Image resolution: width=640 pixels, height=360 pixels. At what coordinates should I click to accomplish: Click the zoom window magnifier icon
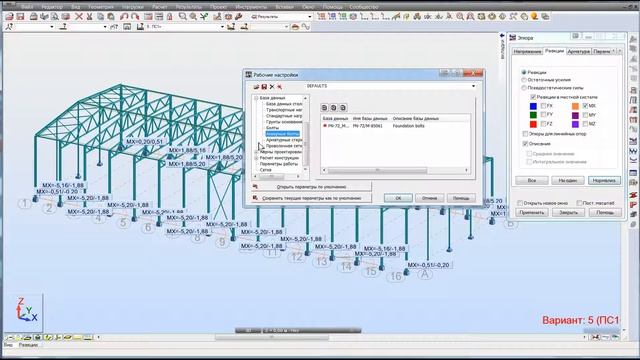(182, 17)
